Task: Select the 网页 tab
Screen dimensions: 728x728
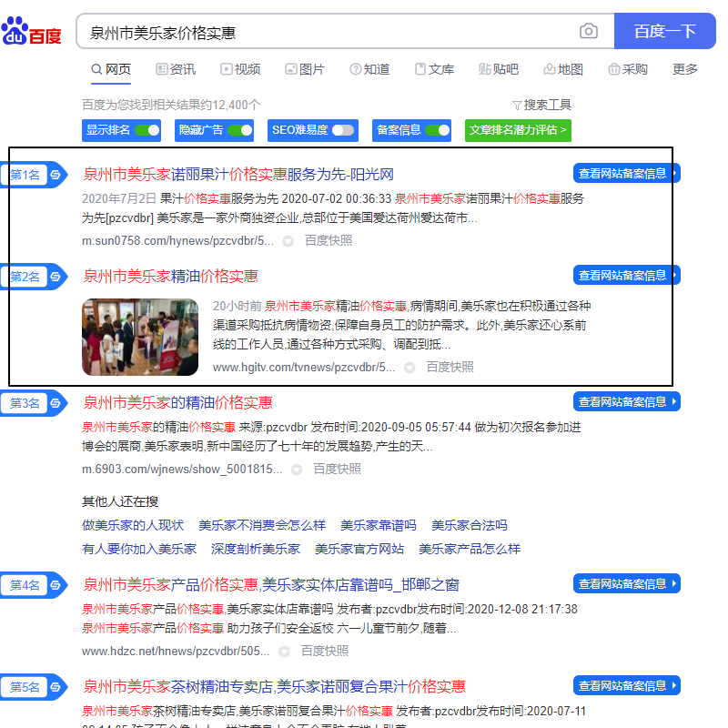Action: coord(111,70)
